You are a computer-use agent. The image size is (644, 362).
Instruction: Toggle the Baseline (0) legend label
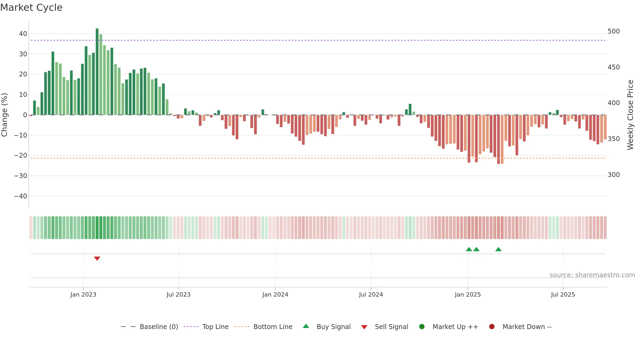[x=159, y=327]
